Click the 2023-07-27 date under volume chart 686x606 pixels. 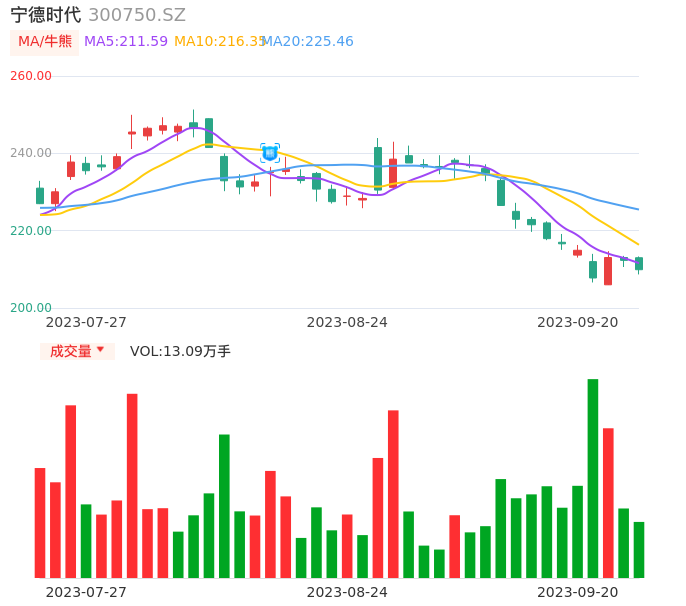pyautogui.click(x=86, y=592)
